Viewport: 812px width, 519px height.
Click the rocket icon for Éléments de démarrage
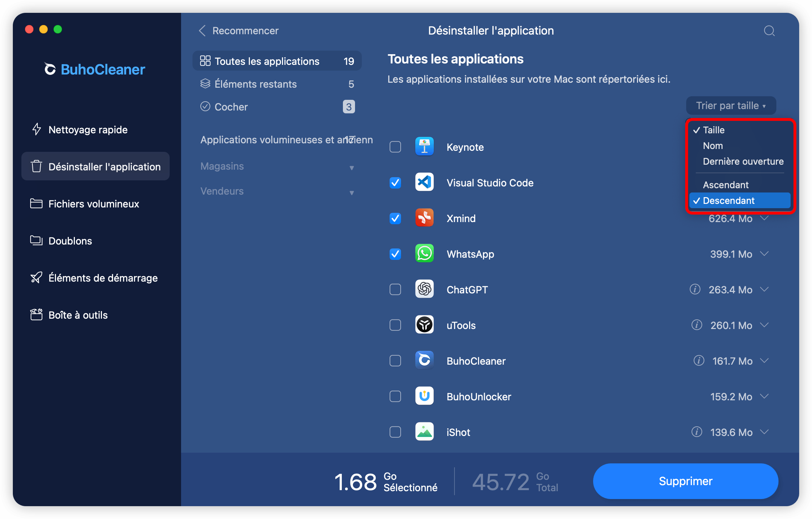pyautogui.click(x=36, y=278)
